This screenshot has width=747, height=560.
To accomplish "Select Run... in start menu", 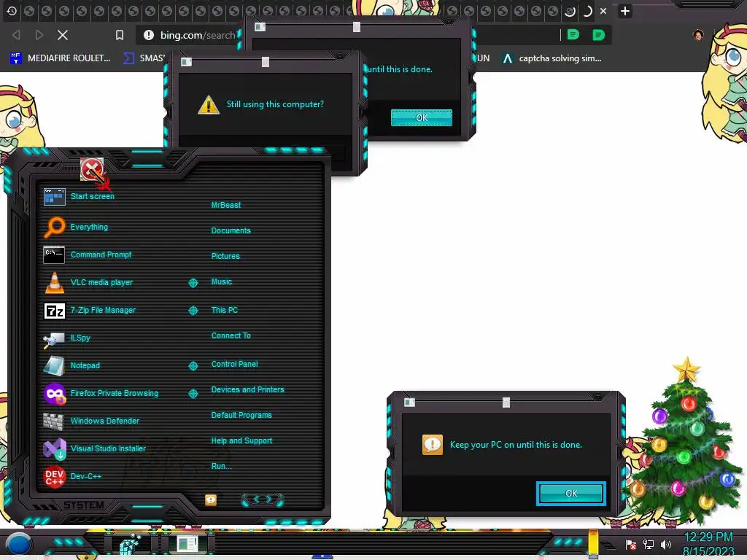I will (222, 466).
